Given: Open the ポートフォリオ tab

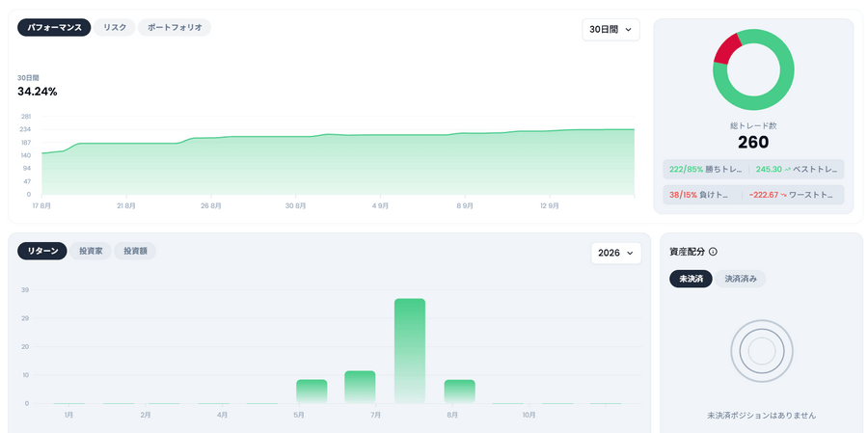Looking at the screenshot, I should [175, 28].
